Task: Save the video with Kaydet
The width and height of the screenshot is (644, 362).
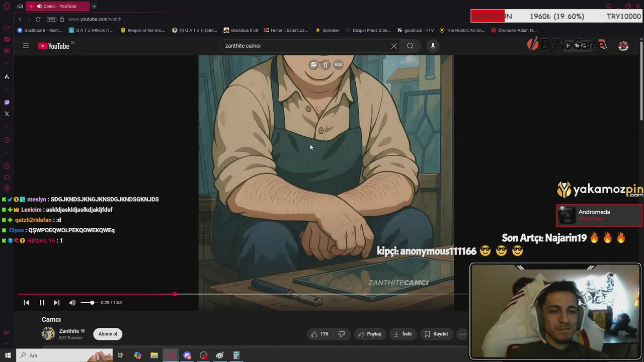Action: (x=436, y=334)
